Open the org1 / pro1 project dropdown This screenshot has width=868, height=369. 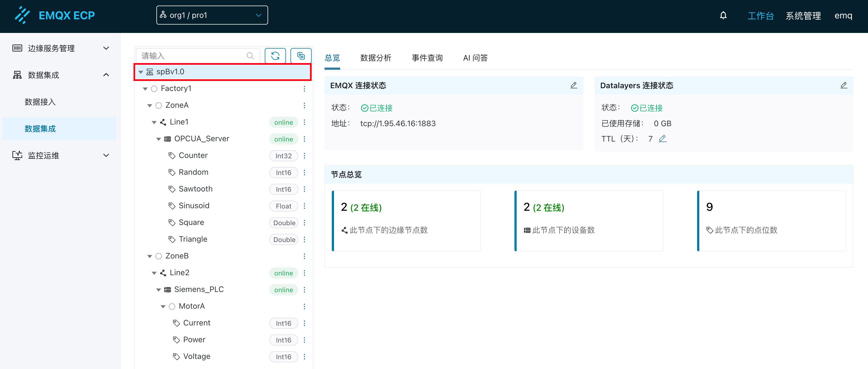(212, 15)
